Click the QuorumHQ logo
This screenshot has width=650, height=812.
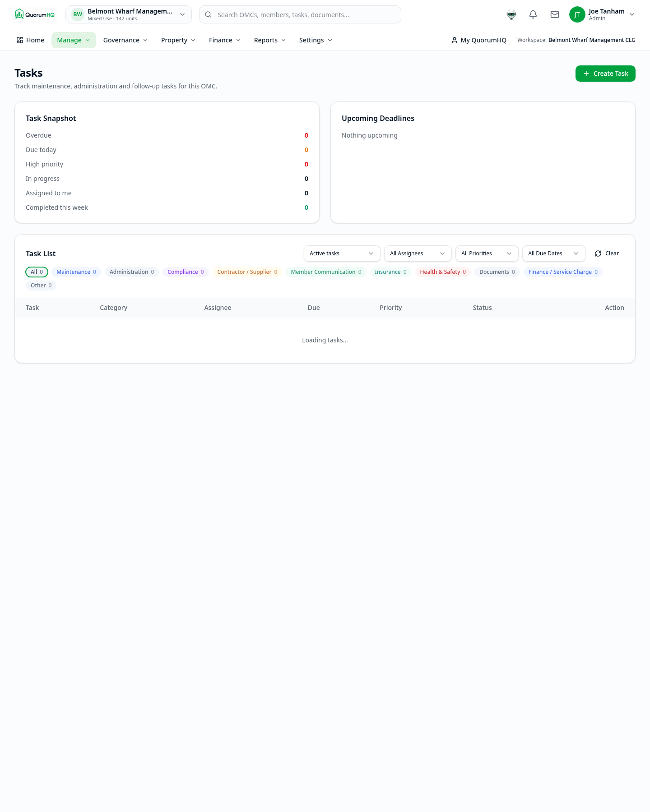click(x=35, y=14)
